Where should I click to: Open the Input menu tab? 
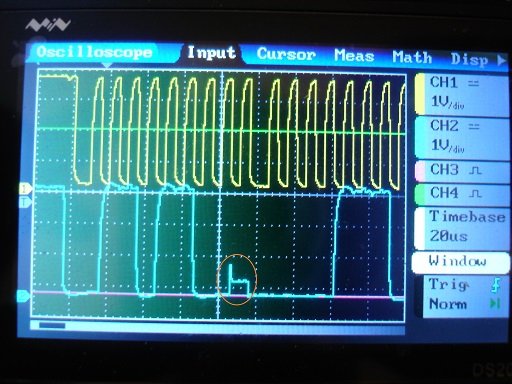coord(211,53)
